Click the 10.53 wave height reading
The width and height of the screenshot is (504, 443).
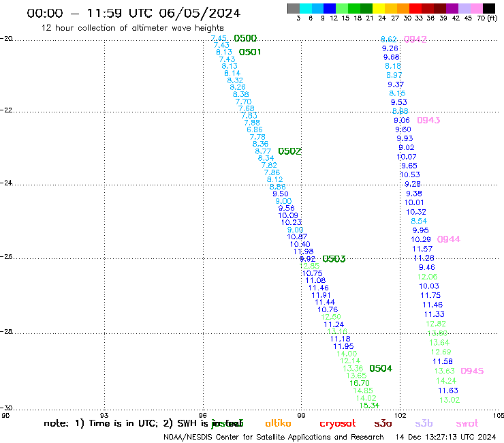point(410,174)
